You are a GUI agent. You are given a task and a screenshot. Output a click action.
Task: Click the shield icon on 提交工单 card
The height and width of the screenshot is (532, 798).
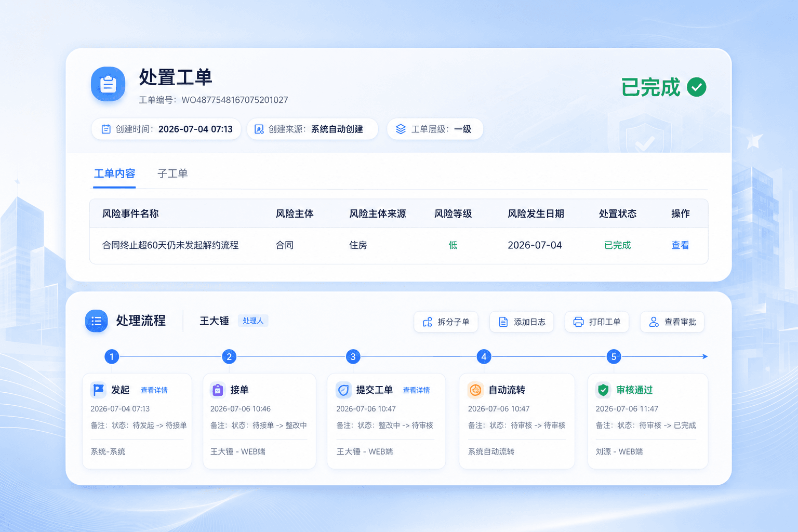click(x=343, y=390)
